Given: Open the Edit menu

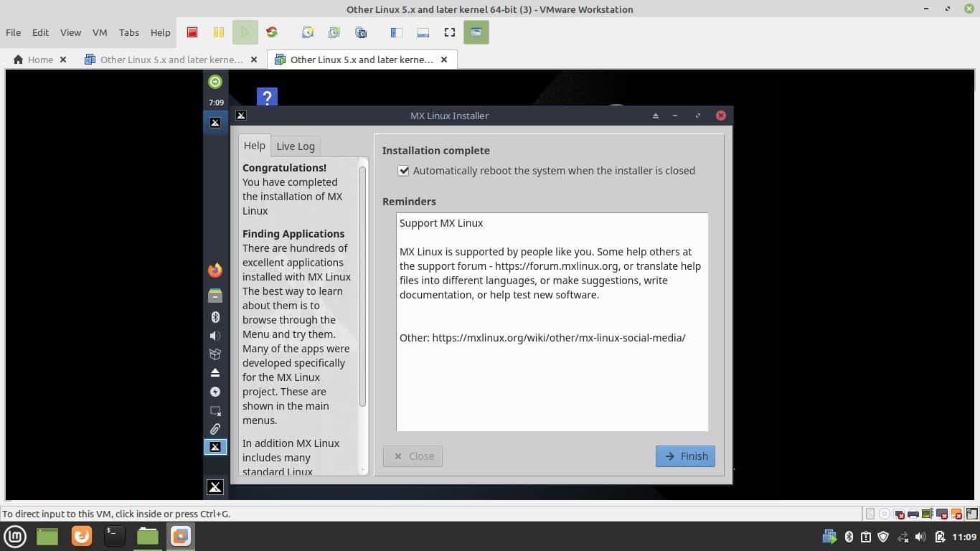Looking at the screenshot, I should (41, 32).
